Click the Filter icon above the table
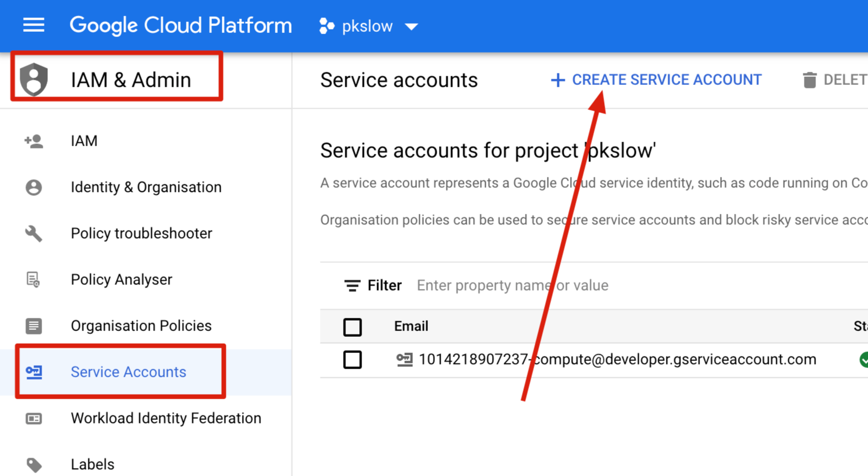Screen dimensions: 868x476 coord(353,285)
